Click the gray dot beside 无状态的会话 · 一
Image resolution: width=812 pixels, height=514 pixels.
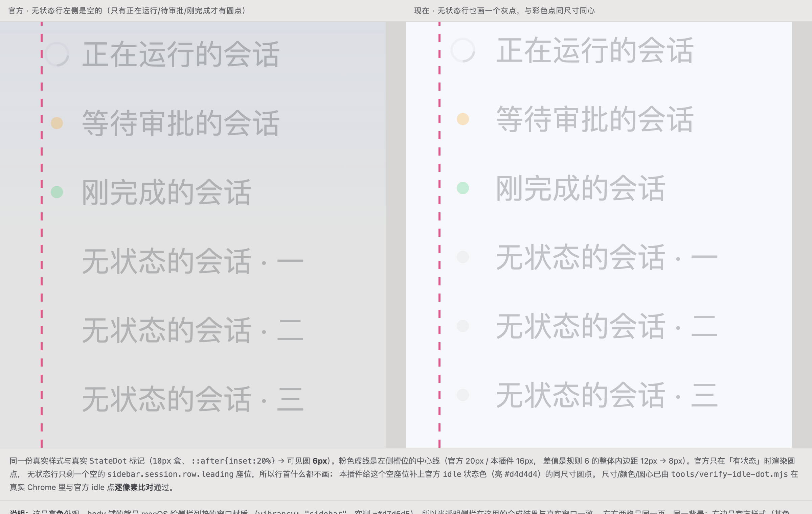463,257
